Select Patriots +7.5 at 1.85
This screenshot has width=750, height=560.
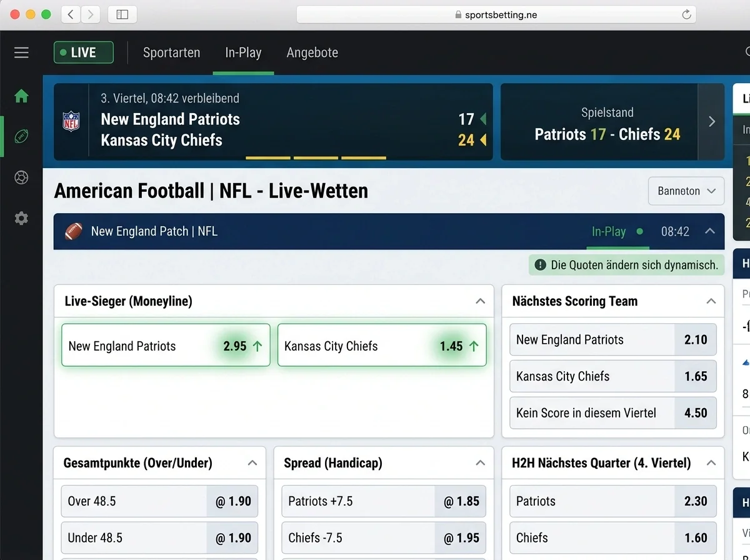(x=384, y=501)
